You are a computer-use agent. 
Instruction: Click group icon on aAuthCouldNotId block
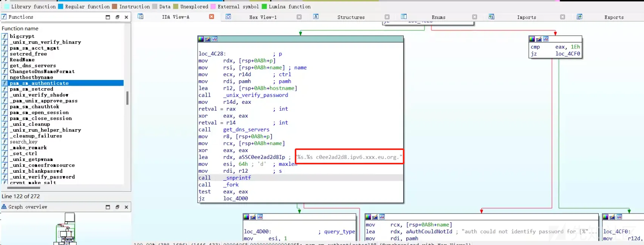coord(382,217)
